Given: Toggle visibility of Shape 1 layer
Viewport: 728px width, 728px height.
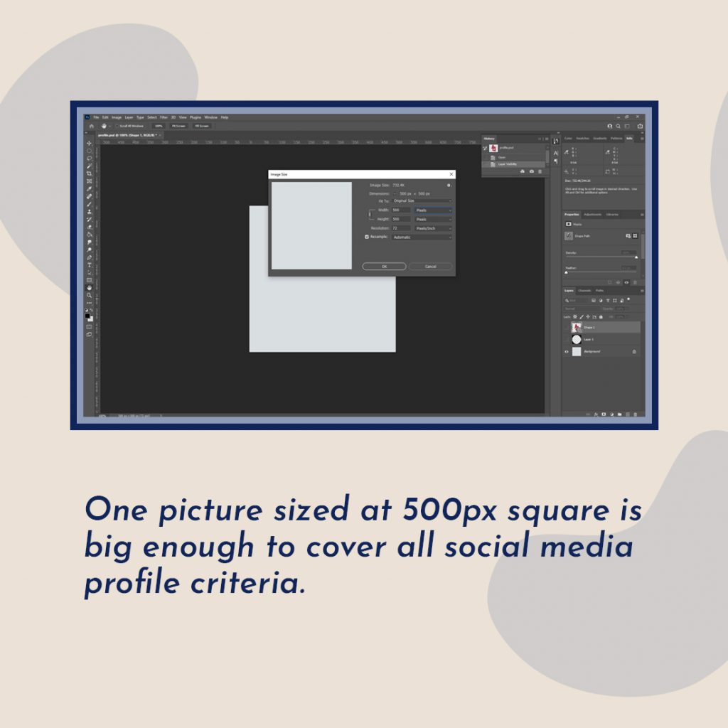Looking at the screenshot, I should [567, 327].
